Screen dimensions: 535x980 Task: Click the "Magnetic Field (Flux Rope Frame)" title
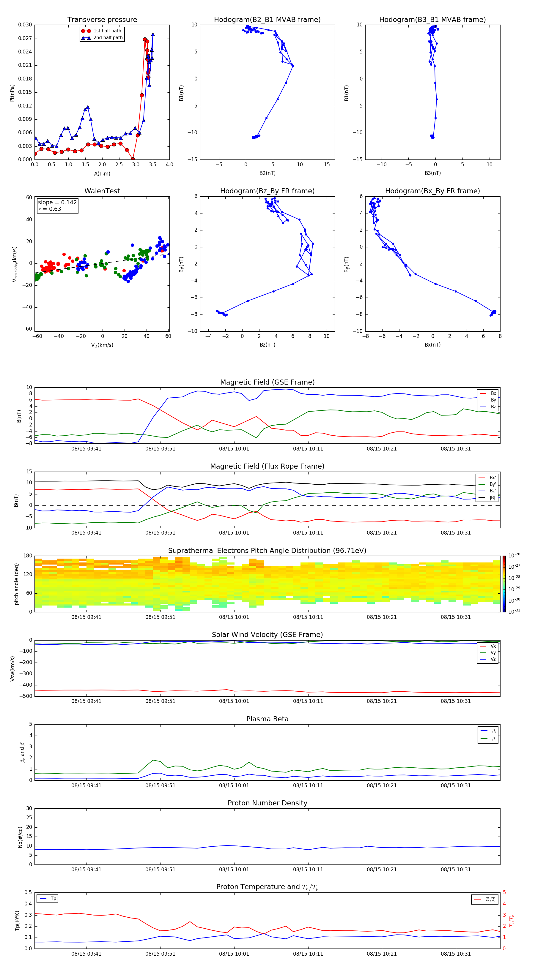(x=267, y=467)
